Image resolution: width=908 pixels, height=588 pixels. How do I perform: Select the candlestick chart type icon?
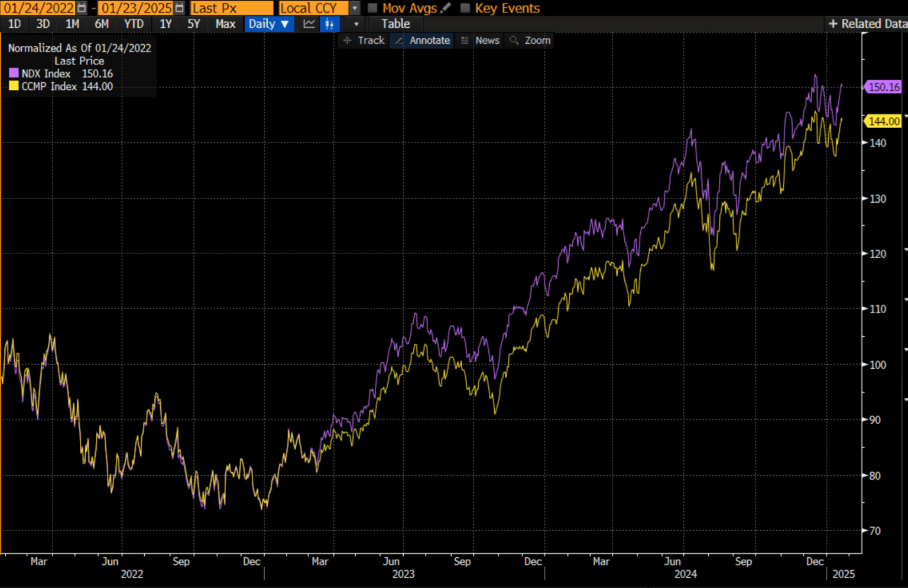click(x=329, y=24)
